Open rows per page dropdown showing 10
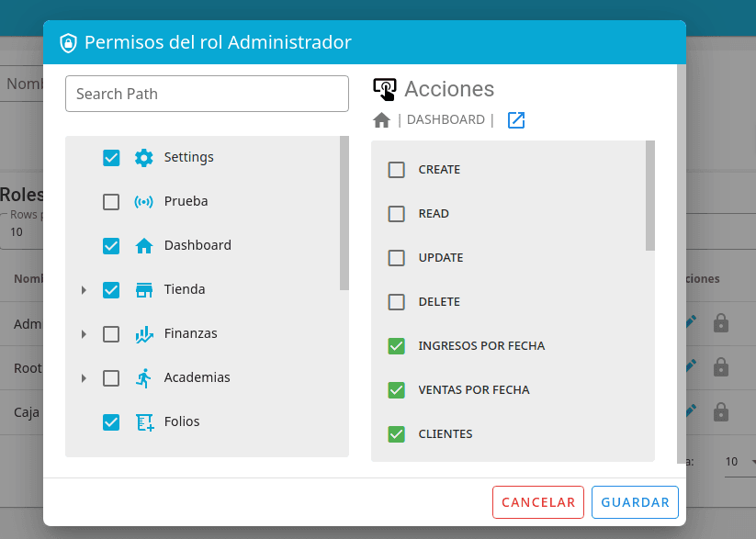 pos(22,232)
